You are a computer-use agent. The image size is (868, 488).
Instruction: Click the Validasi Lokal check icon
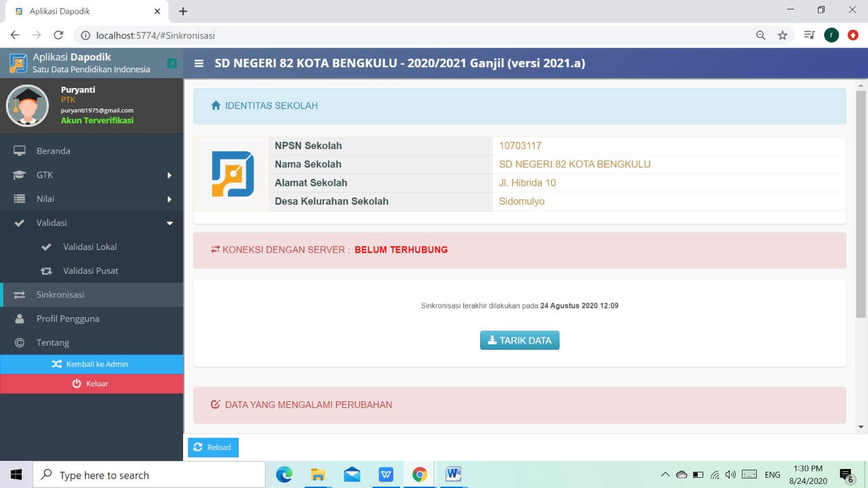(x=46, y=247)
